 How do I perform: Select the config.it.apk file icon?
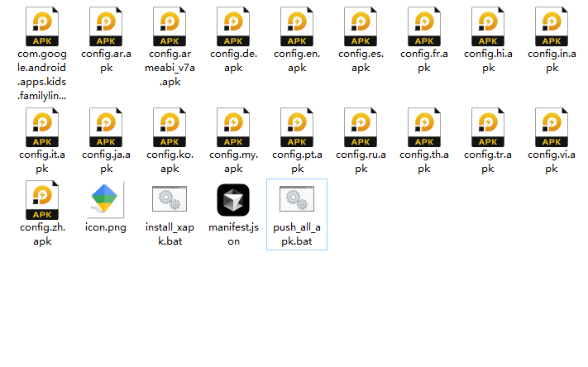42,127
